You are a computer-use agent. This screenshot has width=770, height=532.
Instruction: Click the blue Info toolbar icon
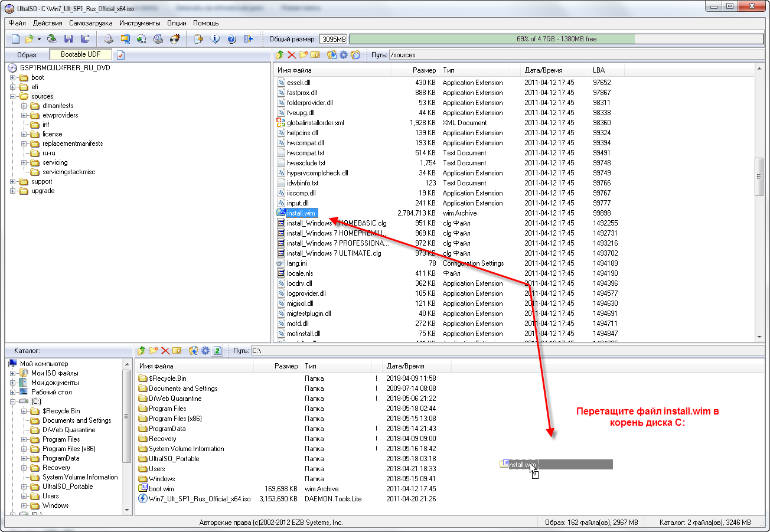(x=215, y=39)
